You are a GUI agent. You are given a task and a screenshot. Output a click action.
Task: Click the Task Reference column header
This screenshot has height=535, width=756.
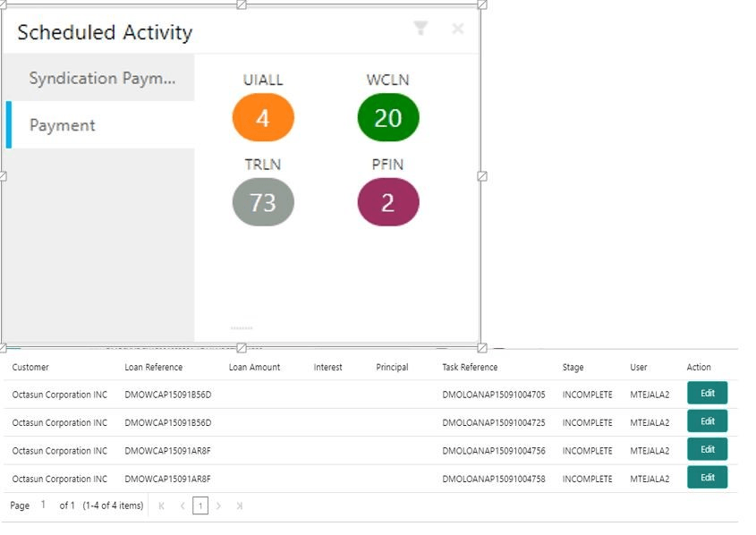coord(470,368)
